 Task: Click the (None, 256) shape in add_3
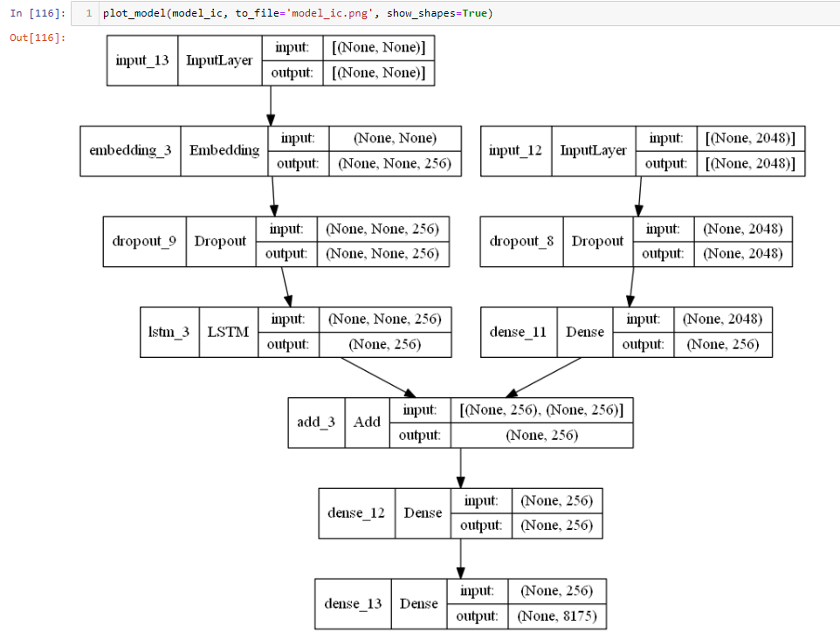coord(541,435)
